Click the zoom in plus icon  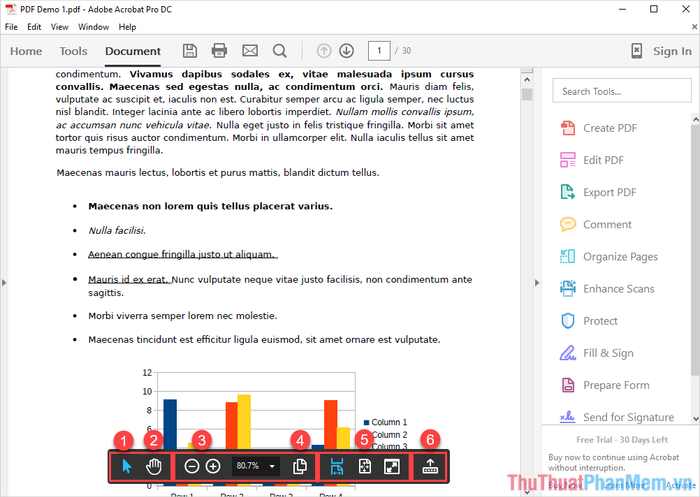click(213, 466)
